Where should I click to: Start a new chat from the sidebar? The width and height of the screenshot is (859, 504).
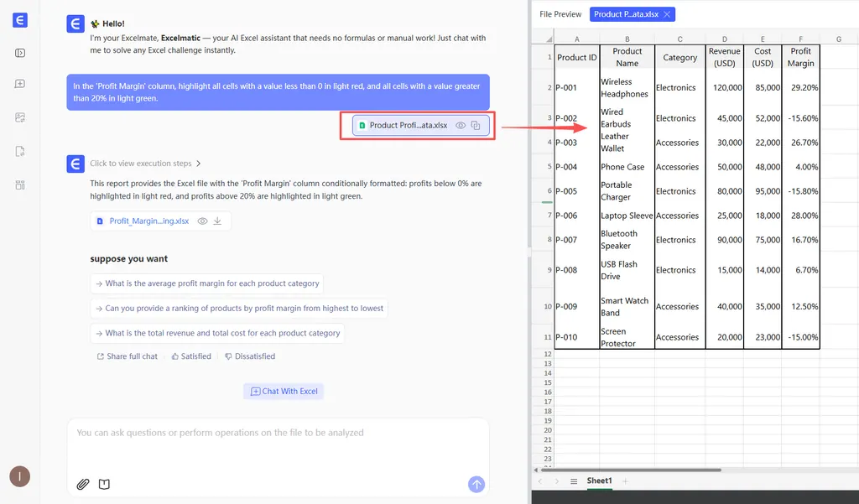click(x=20, y=84)
